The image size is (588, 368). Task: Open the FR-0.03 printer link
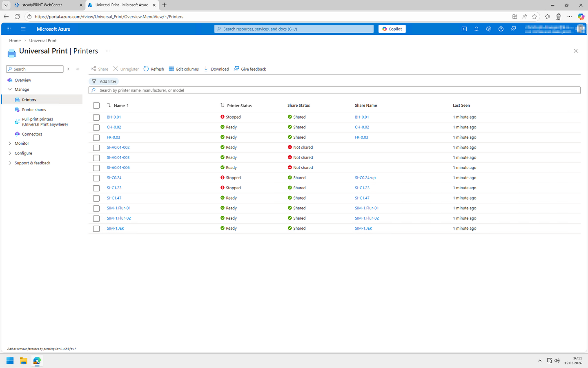tap(114, 137)
